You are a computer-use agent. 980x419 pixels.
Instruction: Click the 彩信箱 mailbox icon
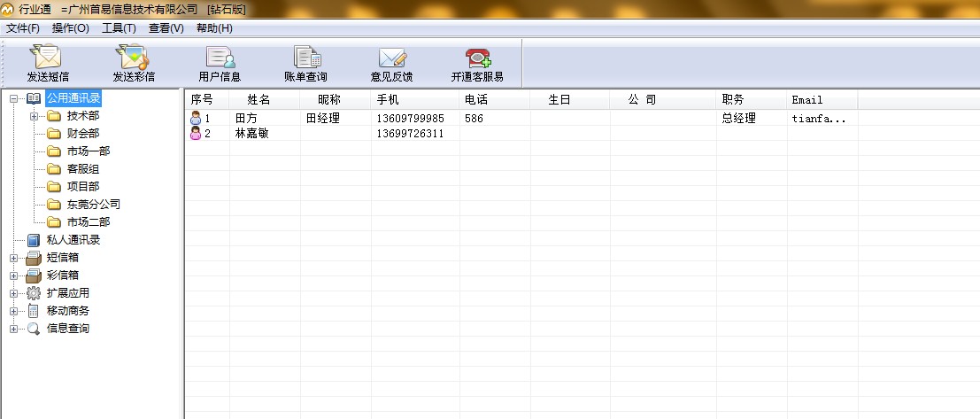coord(34,275)
